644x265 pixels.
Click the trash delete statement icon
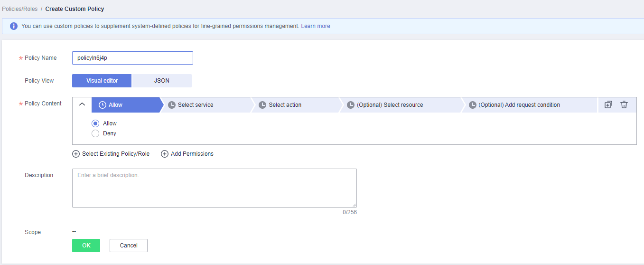624,104
